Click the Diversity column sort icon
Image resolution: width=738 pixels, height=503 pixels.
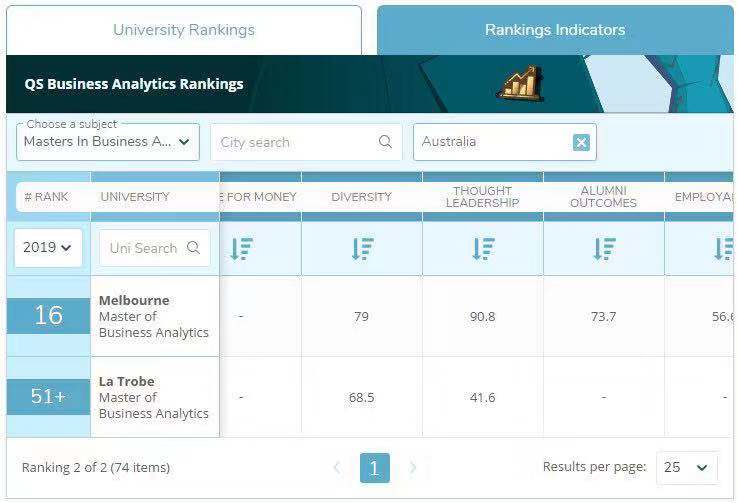pos(362,249)
